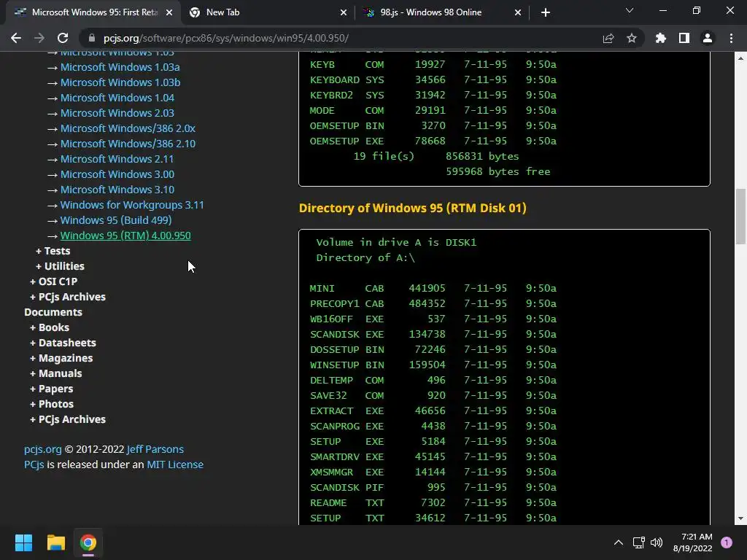The height and width of the screenshot is (560, 747).
Task: Go forward to the next page
Action: click(39, 38)
